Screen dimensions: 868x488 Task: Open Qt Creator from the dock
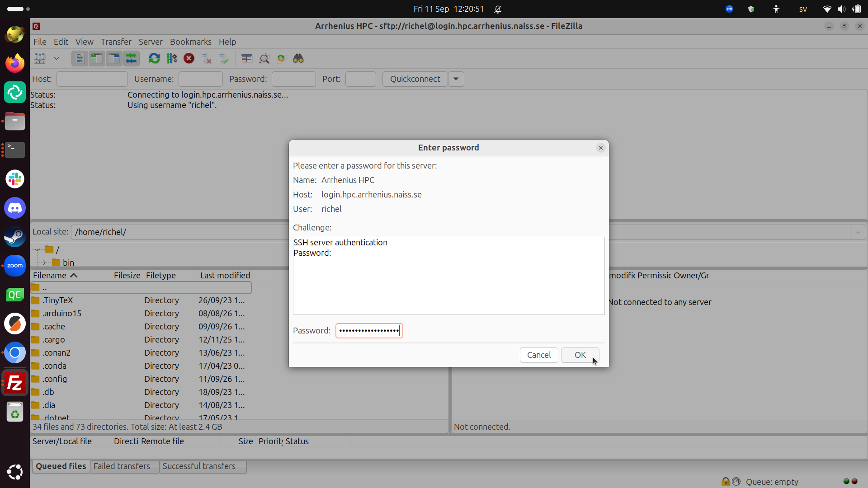tap(15, 295)
